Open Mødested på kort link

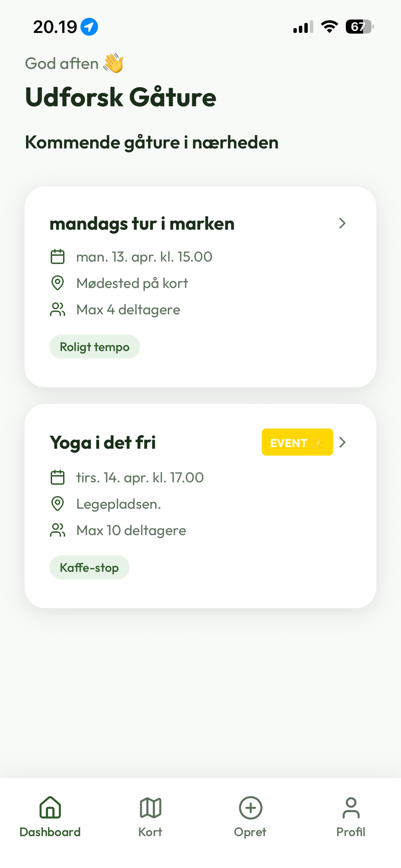(132, 283)
